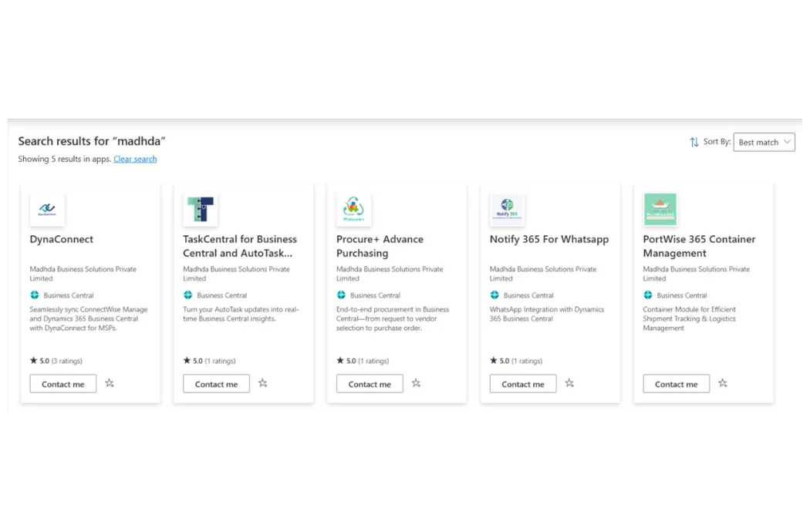Click the DynaConnect app logo
This screenshot has height=532, width=810.
(47, 210)
